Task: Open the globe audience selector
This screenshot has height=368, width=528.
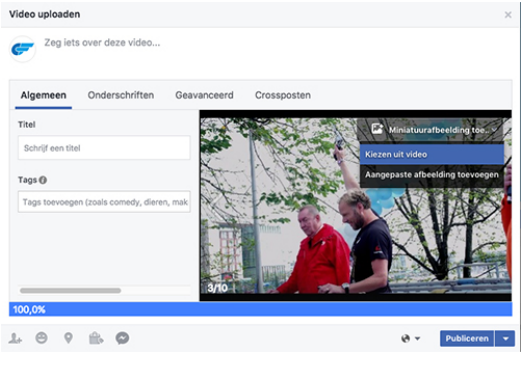Action: click(x=410, y=338)
